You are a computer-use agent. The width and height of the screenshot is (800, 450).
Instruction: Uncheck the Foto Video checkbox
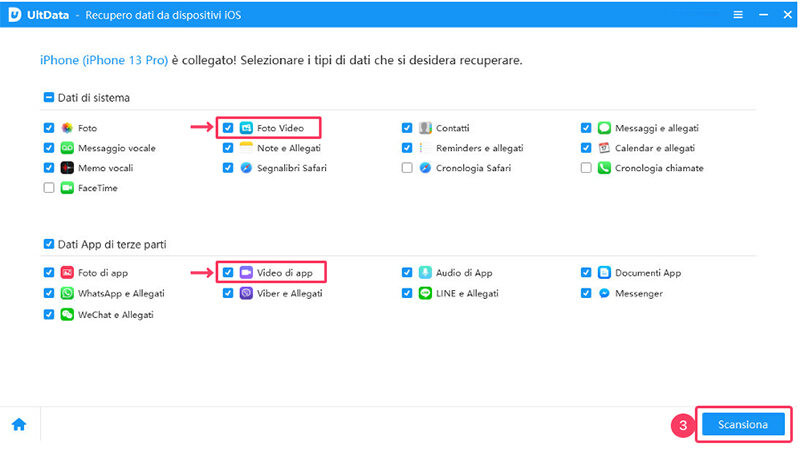point(228,128)
